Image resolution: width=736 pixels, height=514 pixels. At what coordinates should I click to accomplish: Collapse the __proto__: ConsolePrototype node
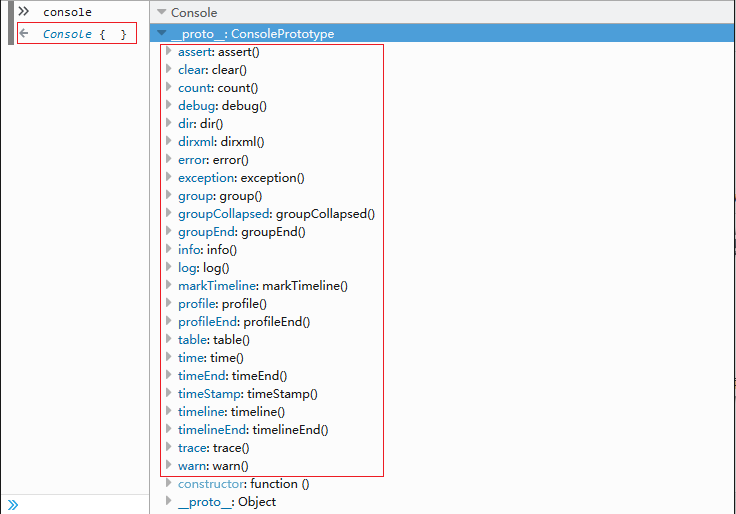click(161, 33)
